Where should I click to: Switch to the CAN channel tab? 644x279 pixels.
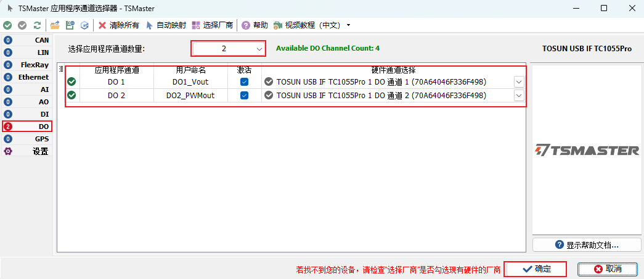[x=27, y=40]
